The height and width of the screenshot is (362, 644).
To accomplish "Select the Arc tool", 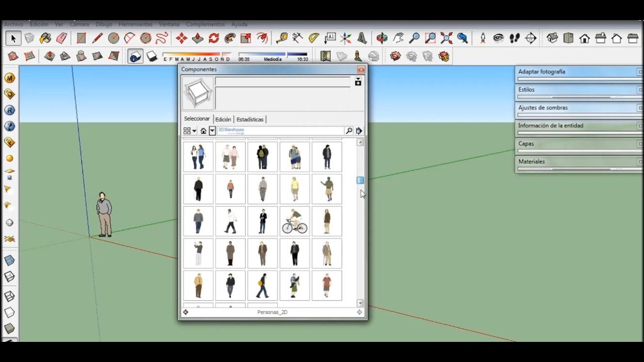I will click(130, 38).
